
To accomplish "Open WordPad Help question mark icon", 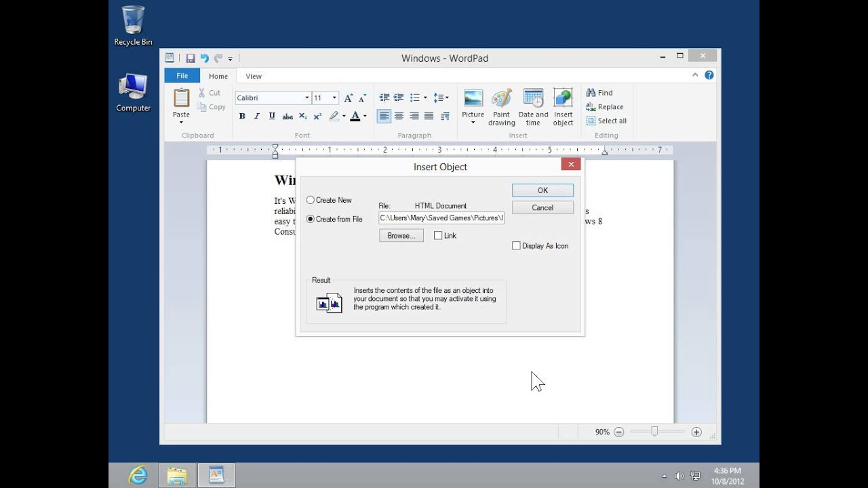I will point(709,75).
